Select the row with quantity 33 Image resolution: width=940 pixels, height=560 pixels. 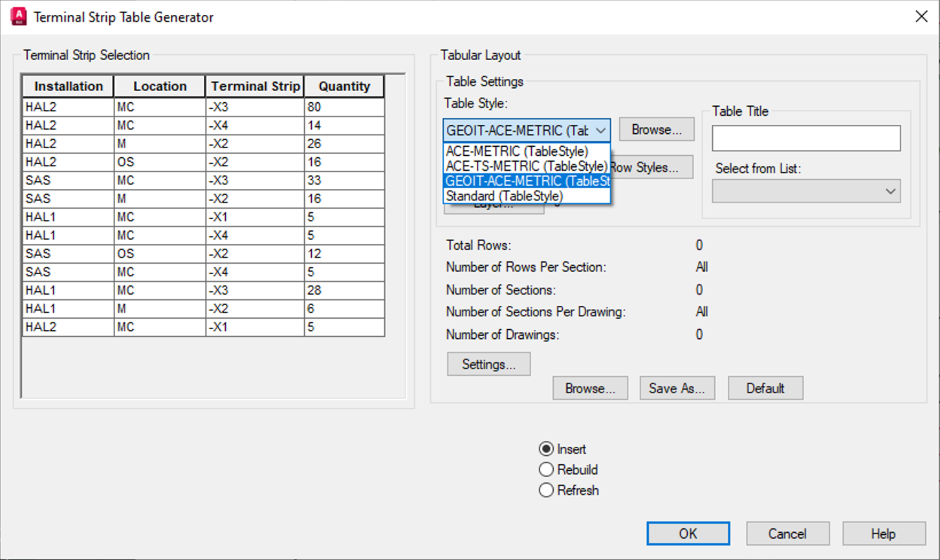pyautogui.click(x=204, y=180)
